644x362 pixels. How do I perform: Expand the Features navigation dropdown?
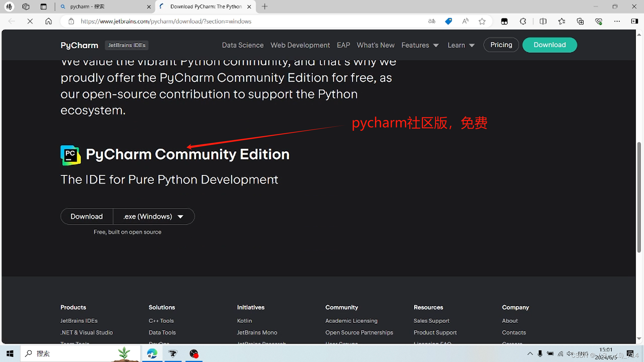[x=420, y=45]
